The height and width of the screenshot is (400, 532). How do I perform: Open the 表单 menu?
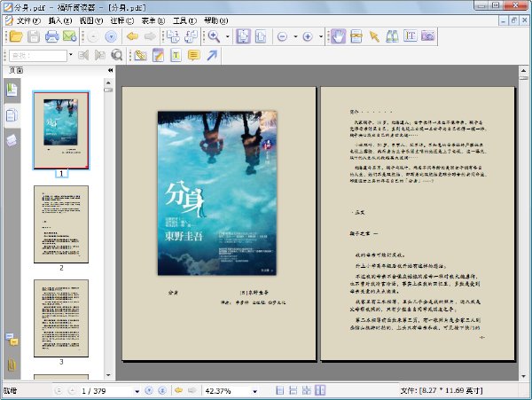tap(153, 21)
